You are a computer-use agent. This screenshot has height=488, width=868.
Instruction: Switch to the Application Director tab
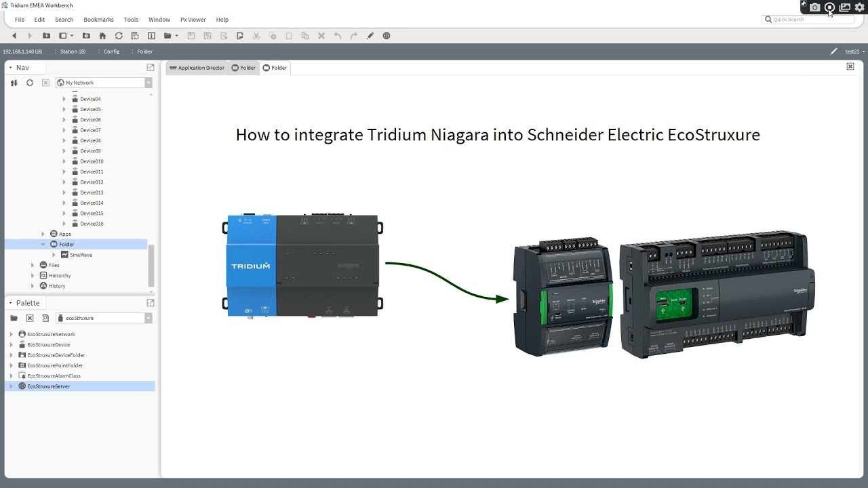point(197,68)
